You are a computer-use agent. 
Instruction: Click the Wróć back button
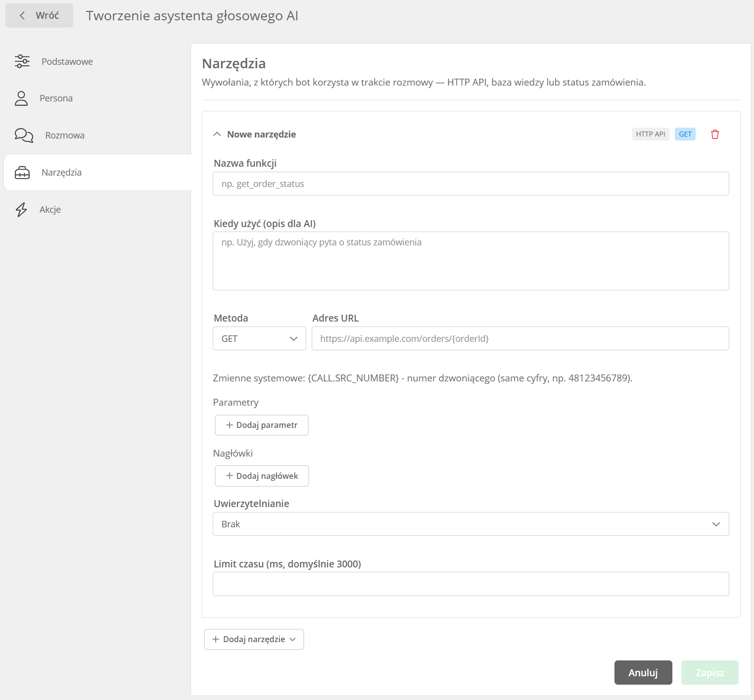click(x=39, y=15)
